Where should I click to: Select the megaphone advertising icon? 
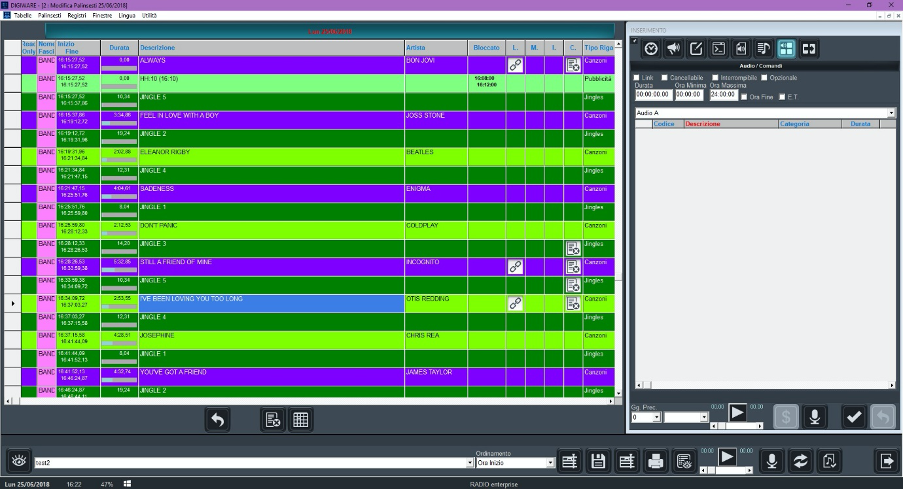[x=674, y=48]
